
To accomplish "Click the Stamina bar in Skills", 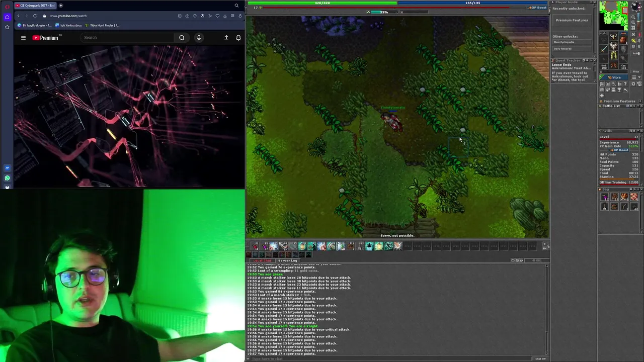I will (620, 178).
